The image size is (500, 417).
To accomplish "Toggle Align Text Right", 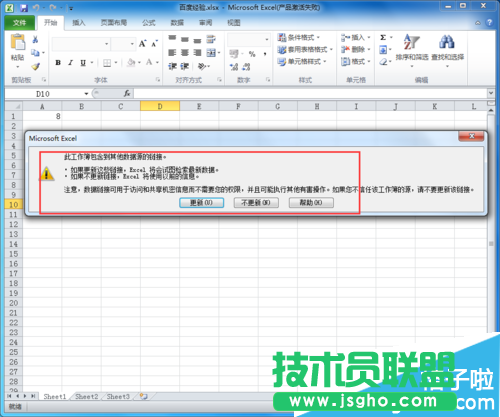I will 197,53.
